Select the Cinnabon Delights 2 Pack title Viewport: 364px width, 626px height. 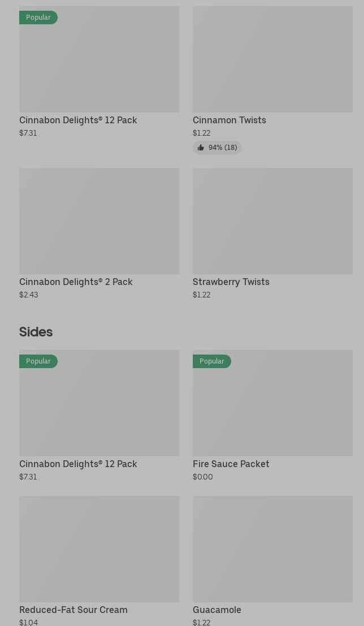(76, 282)
